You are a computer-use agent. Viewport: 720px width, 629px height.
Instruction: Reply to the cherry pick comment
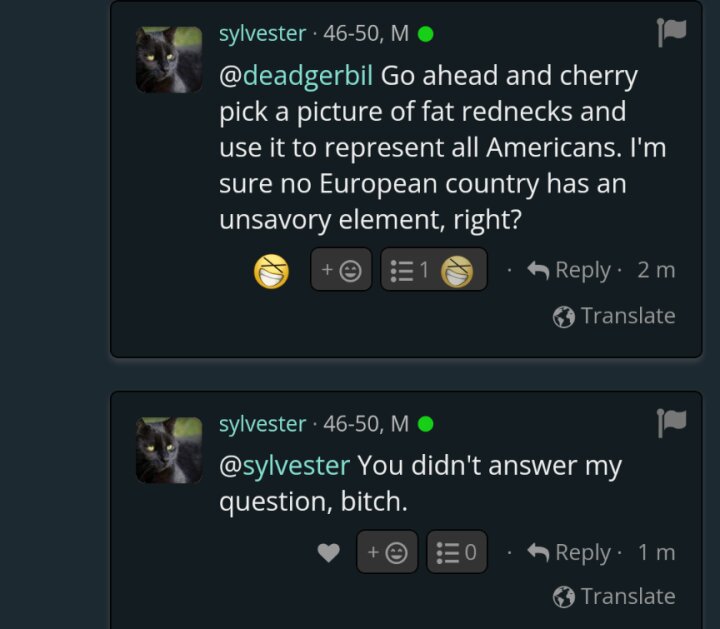pos(569,270)
